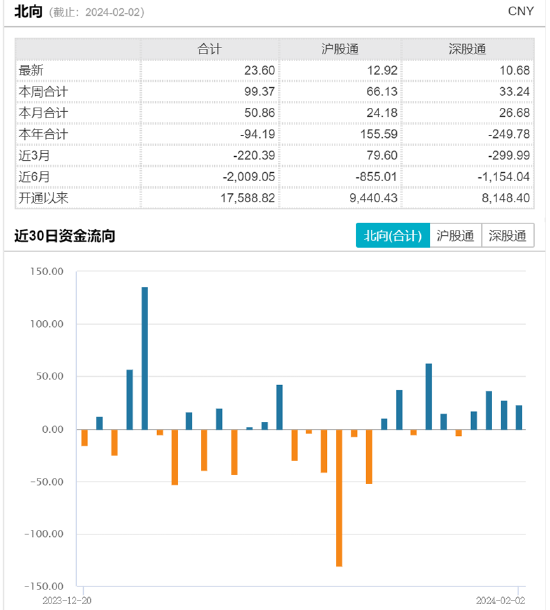Click the value -94.19

(257, 134)
